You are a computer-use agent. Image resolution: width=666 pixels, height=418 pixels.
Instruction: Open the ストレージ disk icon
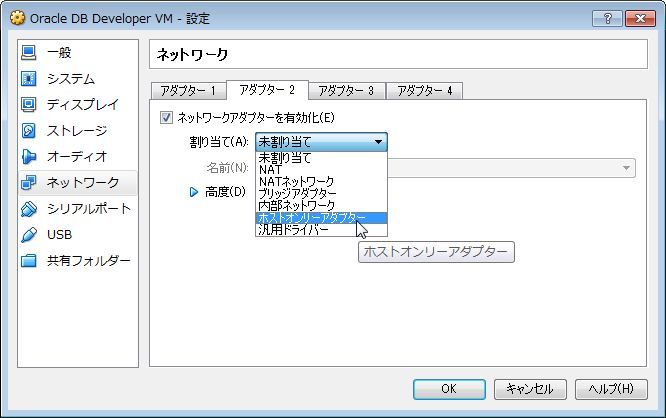(28, 130)
